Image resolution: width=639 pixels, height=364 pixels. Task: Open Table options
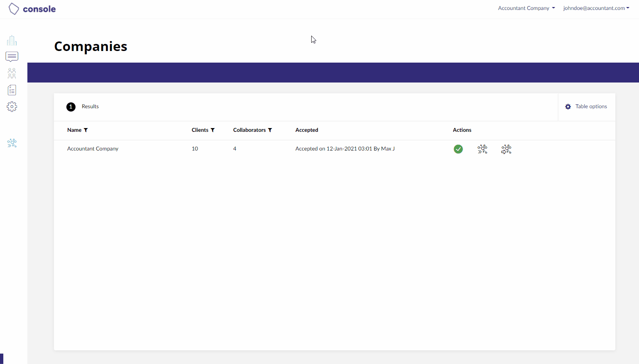coord(586,107)
